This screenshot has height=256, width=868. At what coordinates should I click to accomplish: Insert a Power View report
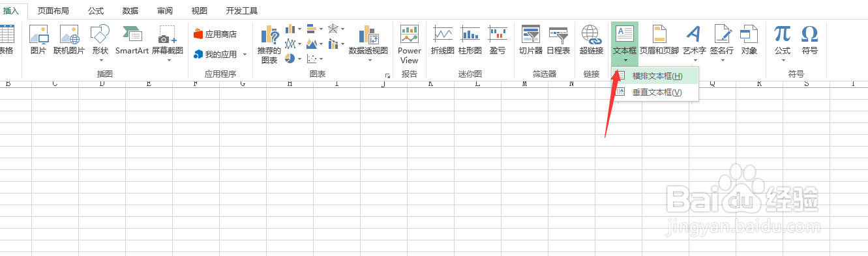coord(410,44)
